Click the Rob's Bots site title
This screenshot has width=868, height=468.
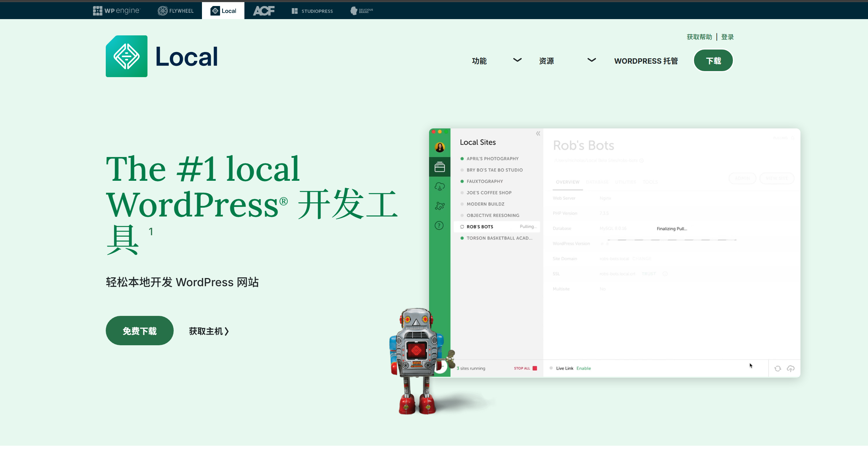584,145
